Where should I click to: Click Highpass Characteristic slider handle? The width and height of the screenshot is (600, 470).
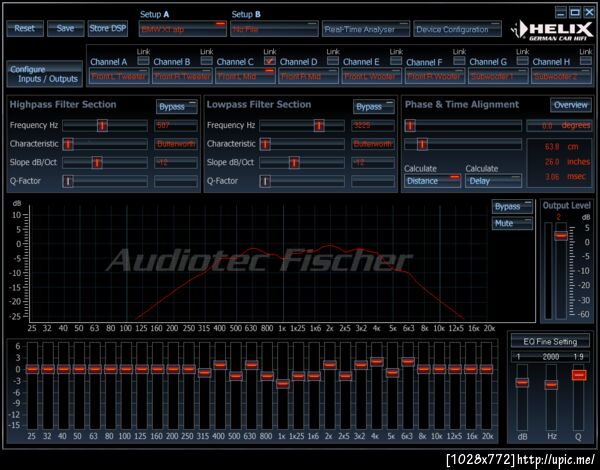[x=68, y=144]
